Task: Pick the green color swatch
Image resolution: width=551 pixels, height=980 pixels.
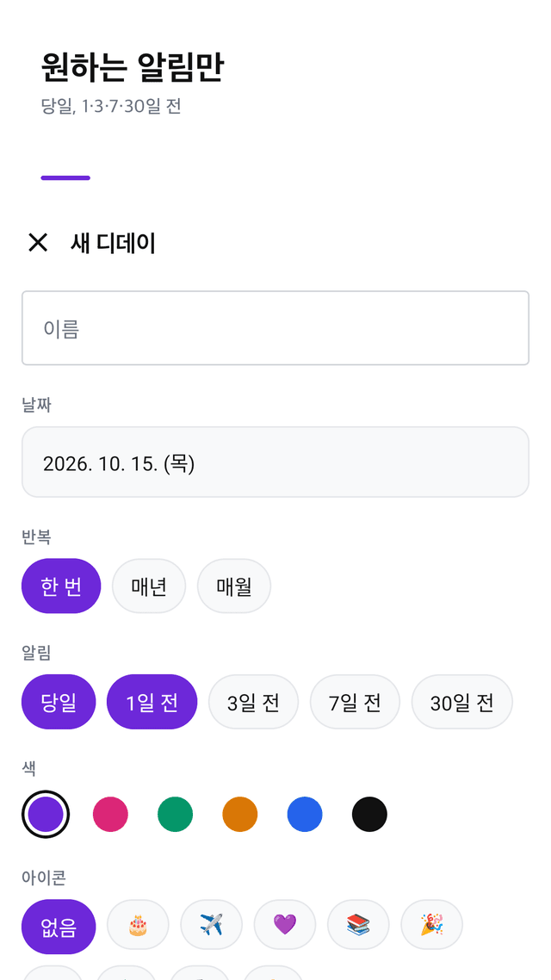Action: tap(175, 814)
